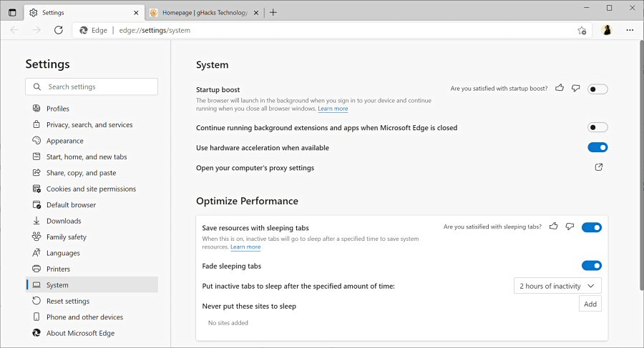
Task: Open Start, home, and new tabs
Action: tap(92, 156)
